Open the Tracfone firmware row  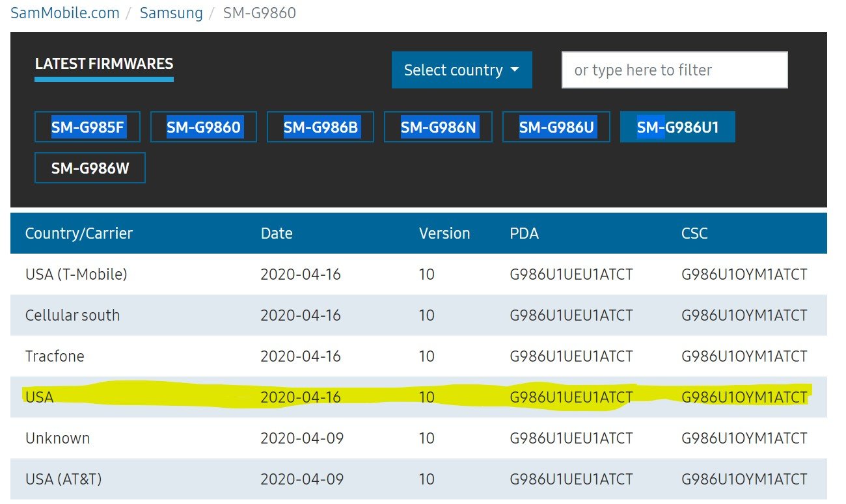coord(418,356)
